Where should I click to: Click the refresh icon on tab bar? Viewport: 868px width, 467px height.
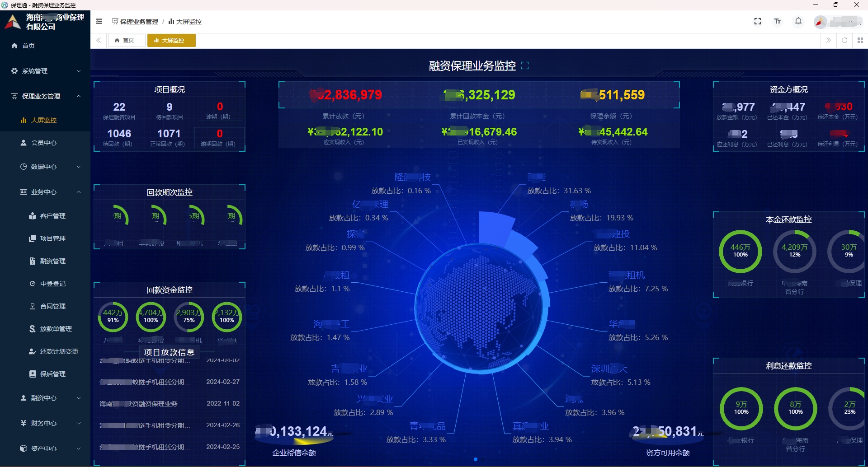click(844, 40)
